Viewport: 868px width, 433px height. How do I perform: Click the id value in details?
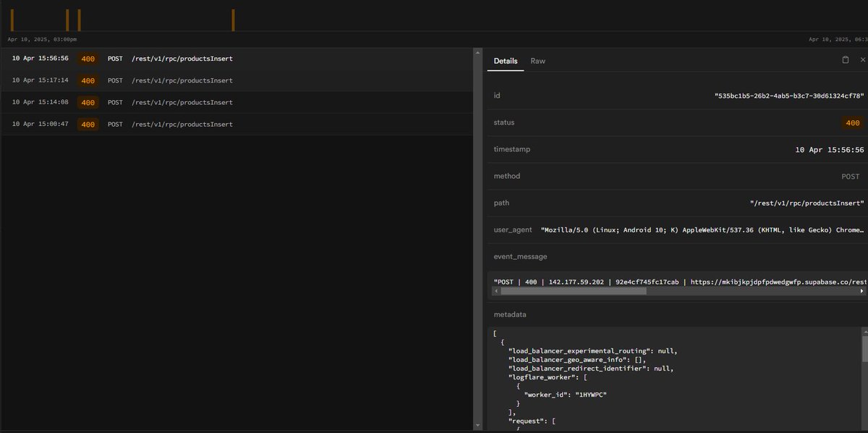[789, 96]
